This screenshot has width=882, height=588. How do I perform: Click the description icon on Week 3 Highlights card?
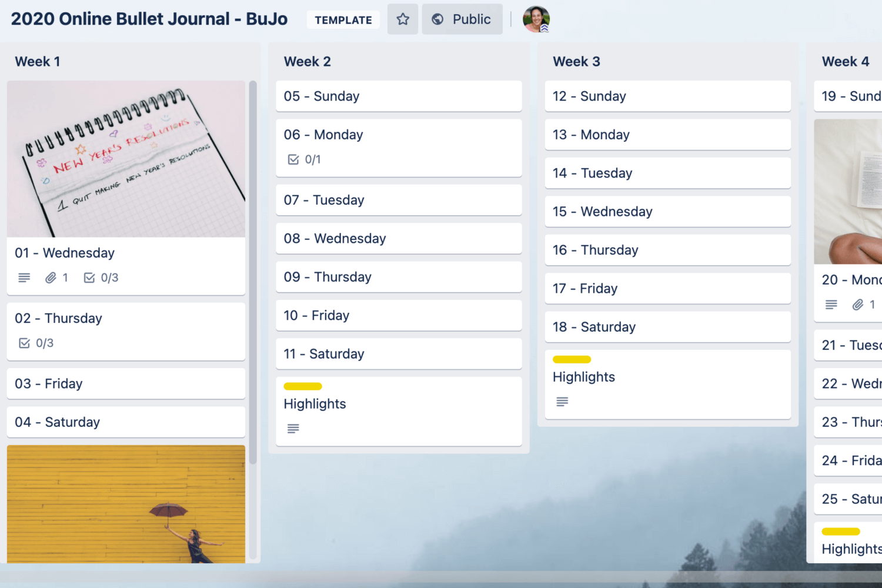click(x=562, y=402)
